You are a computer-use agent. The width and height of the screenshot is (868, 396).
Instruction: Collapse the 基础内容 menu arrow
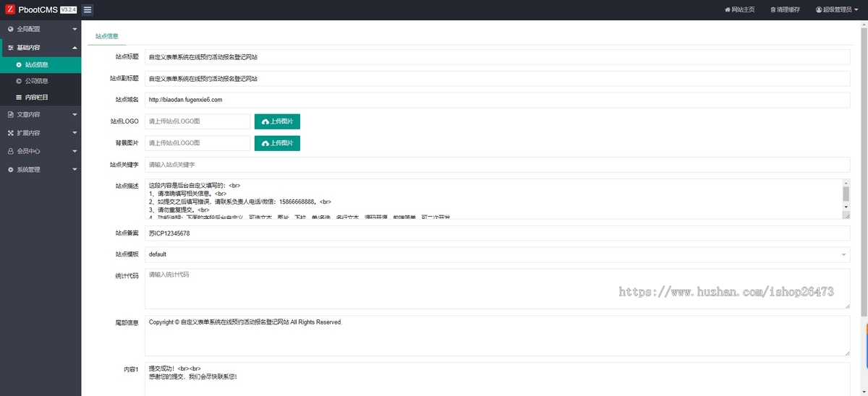pos(75,47)
